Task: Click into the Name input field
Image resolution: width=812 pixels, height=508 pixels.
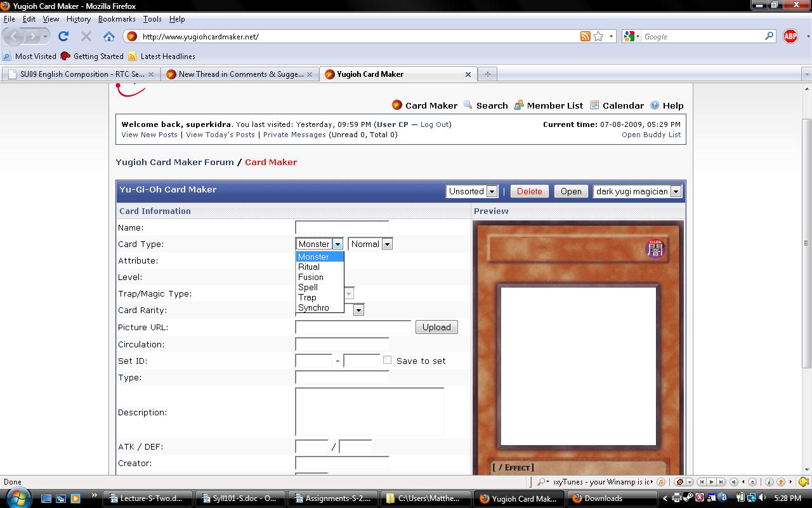Action: [x=342, y=227]
